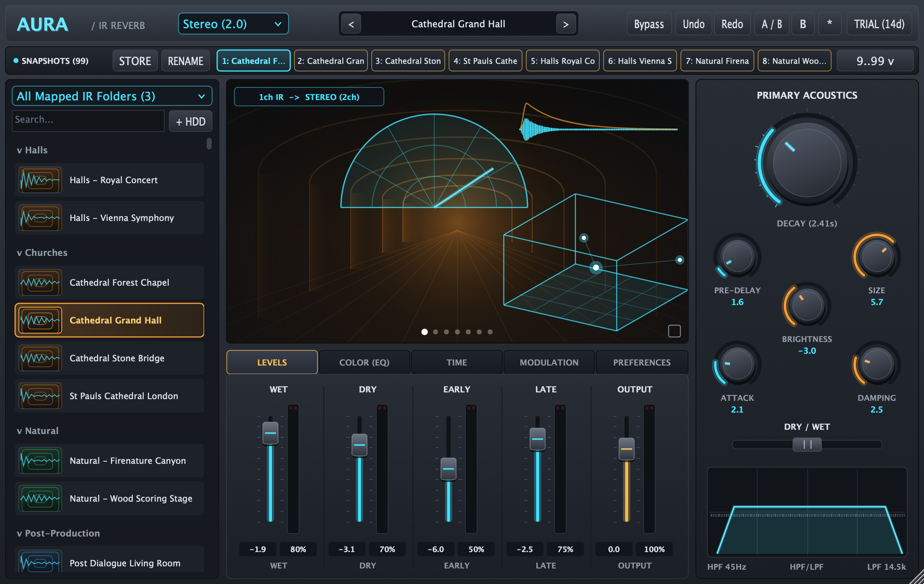The width and height of the screenshot is (924, 584).
Task: Switch to the MODULATION tab
Action: (x=549, y=362)
